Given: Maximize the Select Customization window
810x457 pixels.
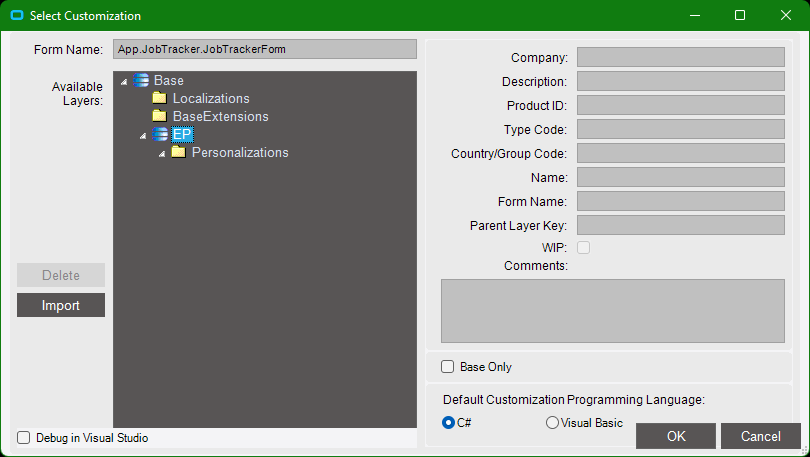Looking at the screenshot, I should (740, 15).
